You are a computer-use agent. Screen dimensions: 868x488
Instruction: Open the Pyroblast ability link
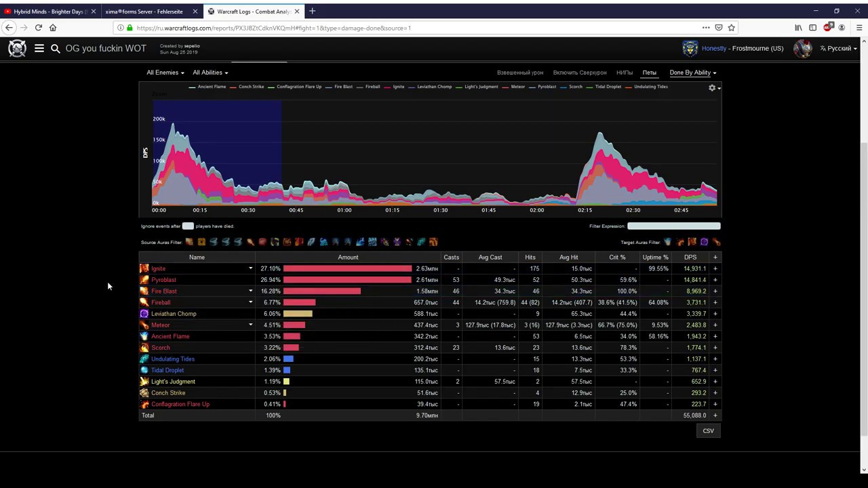tap(163, 280)
